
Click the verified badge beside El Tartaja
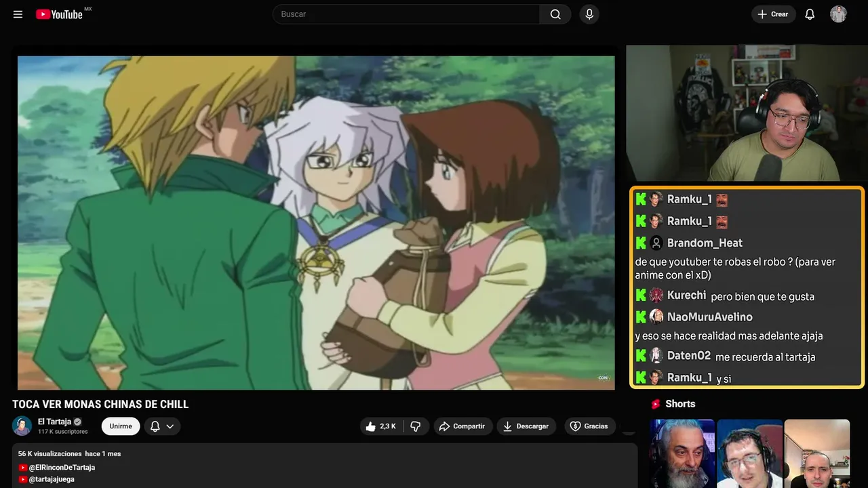tap(77, 422)
